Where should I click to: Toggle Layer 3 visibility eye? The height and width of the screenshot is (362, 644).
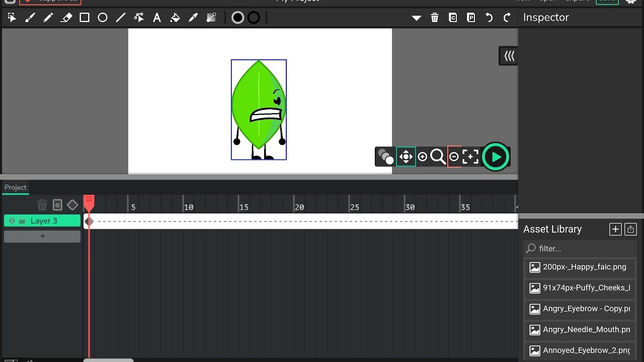click(x=12, y=221)
